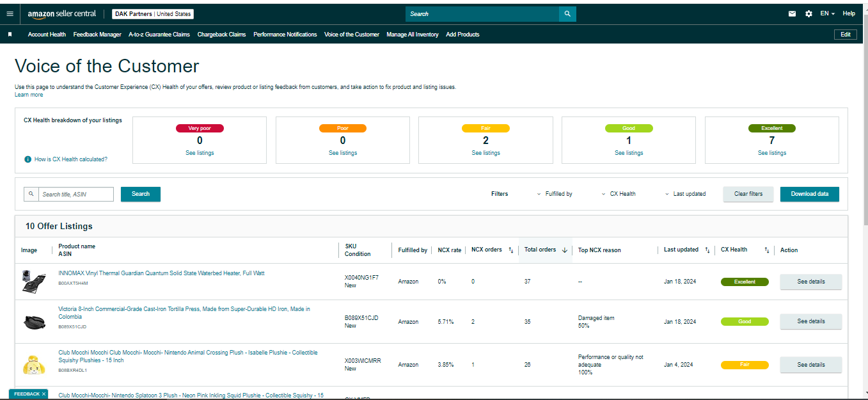Click the teal Search button

(x=141, y=194)
